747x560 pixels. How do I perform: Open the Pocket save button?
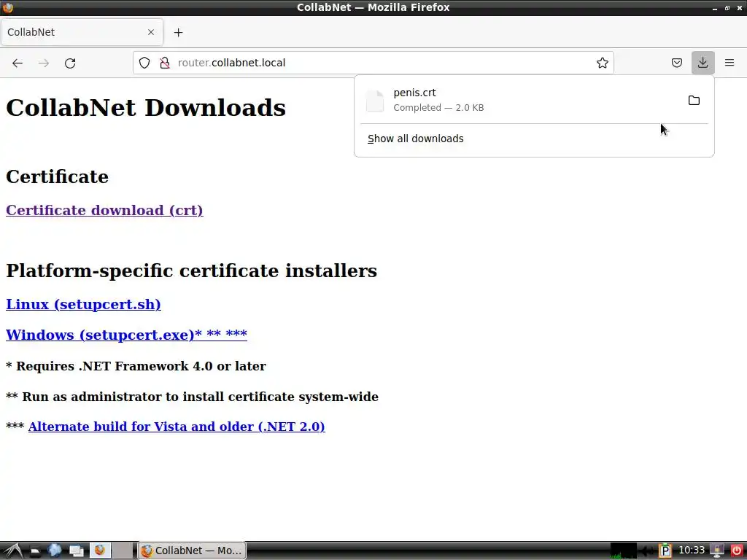676,63
